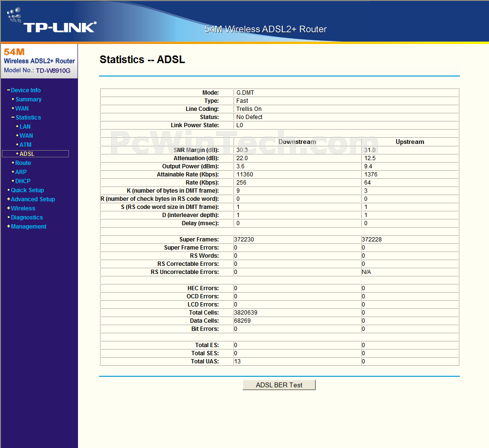489x448 pixels.
Task: Select upstream SNR Margin value "31.0"
Action: (x=370, y=150)
